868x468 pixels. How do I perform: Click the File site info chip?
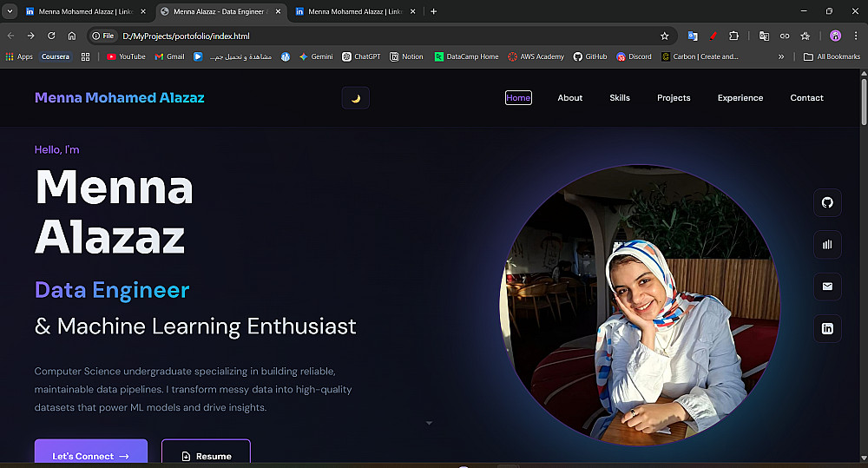[103, 36]
